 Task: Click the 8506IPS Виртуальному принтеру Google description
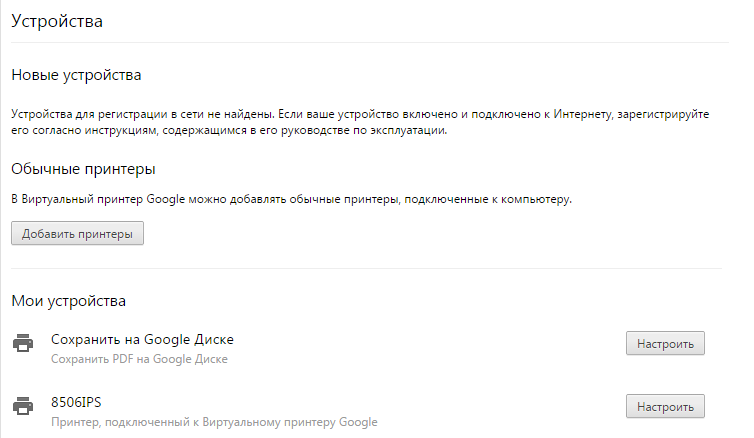214,422
